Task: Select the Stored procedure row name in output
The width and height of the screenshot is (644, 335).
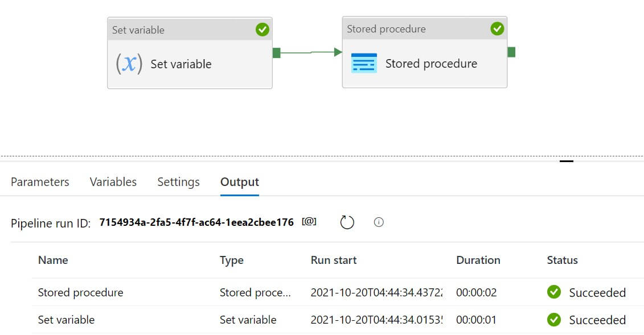Action: pos(80,292)
